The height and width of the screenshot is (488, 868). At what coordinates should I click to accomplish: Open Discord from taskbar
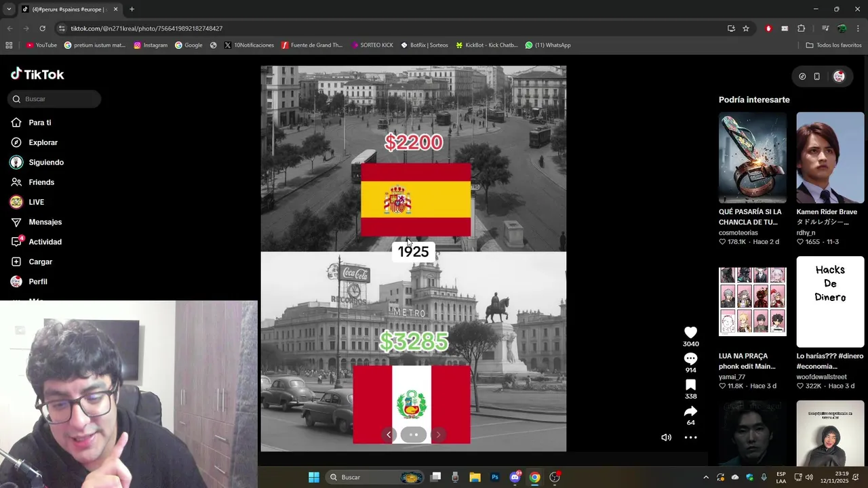[x=515, y=477]
